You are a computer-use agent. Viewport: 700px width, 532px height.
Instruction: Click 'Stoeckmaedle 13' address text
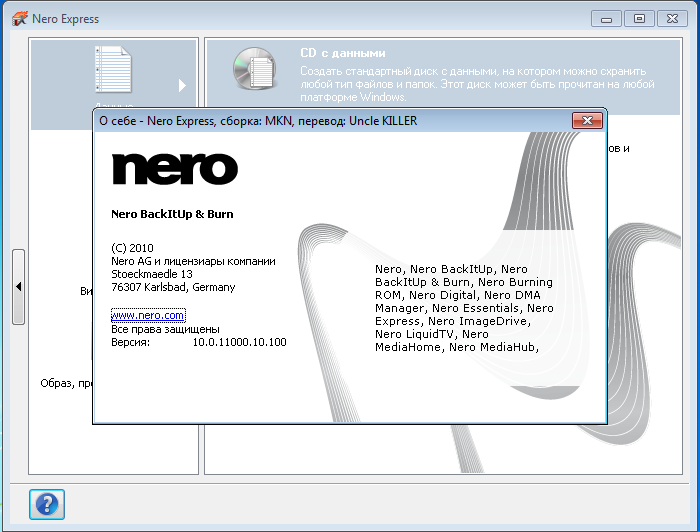tap(152, 274)
